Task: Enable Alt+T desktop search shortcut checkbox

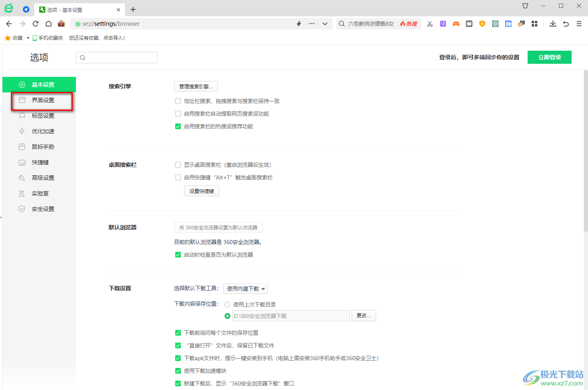Action: pyautogui.click(x=178, y=177)
